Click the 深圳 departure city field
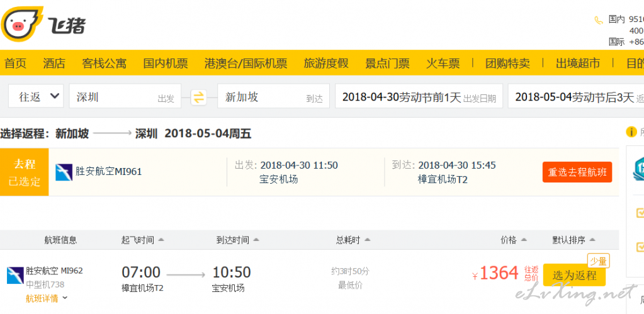 [x=125, y=96]
